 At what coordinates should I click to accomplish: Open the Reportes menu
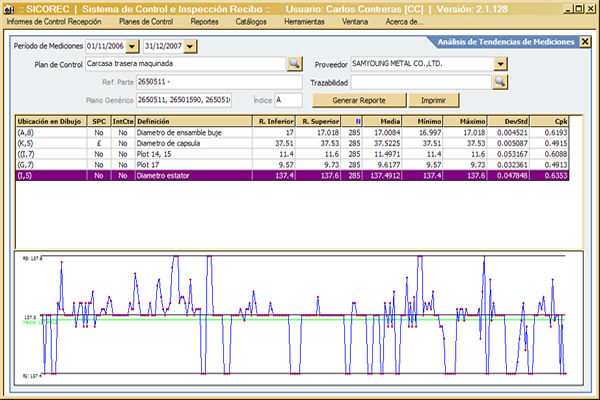[205, 21]
